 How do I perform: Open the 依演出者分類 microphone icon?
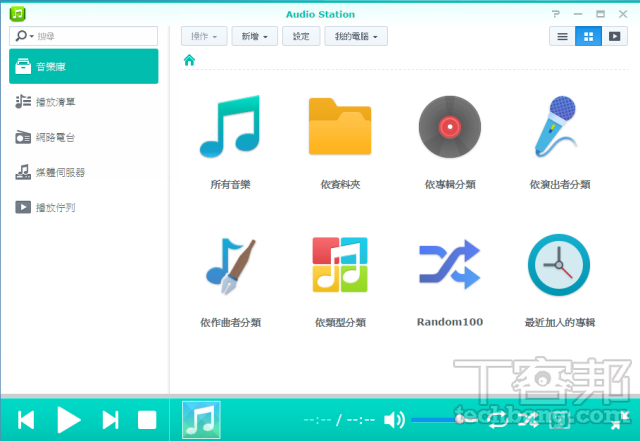tap(559, 128)
